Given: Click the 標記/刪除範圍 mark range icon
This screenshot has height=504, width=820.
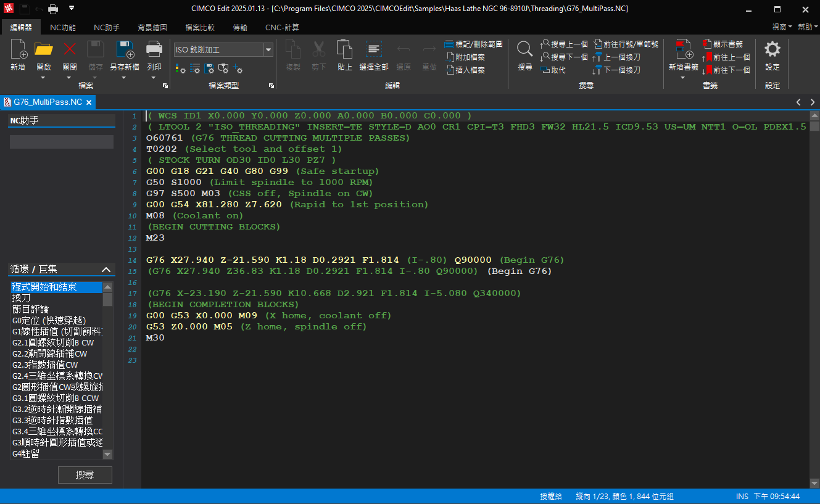Looking at the screenshot, I should (449, 44).
